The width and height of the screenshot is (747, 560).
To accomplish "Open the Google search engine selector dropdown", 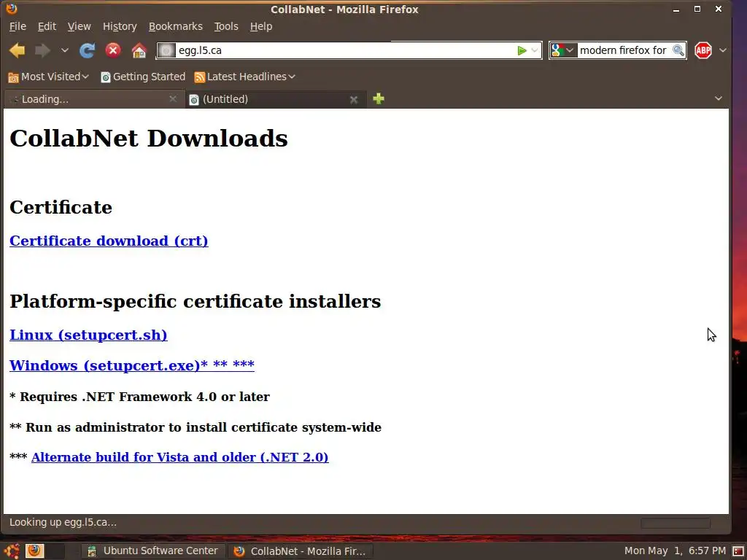I will coord(564,50).
